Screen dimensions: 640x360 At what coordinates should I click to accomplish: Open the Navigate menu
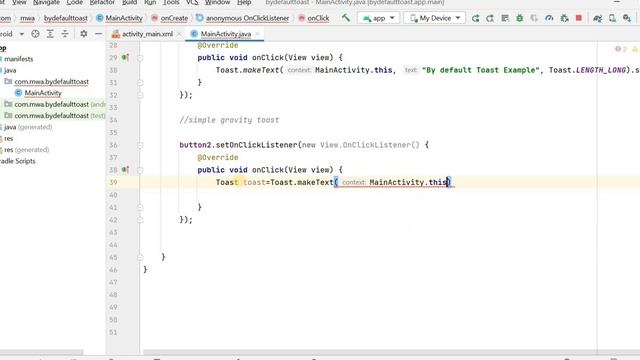coord(46,2)
